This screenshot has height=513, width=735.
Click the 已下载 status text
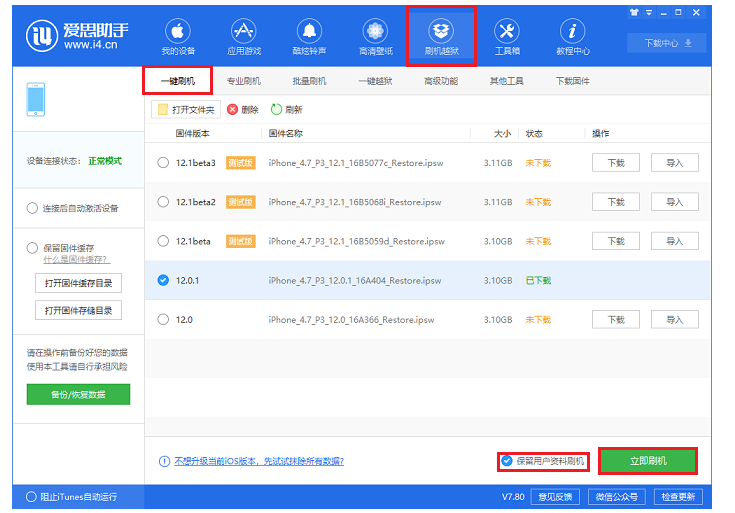pyautogui.click(x=538, y=280)
